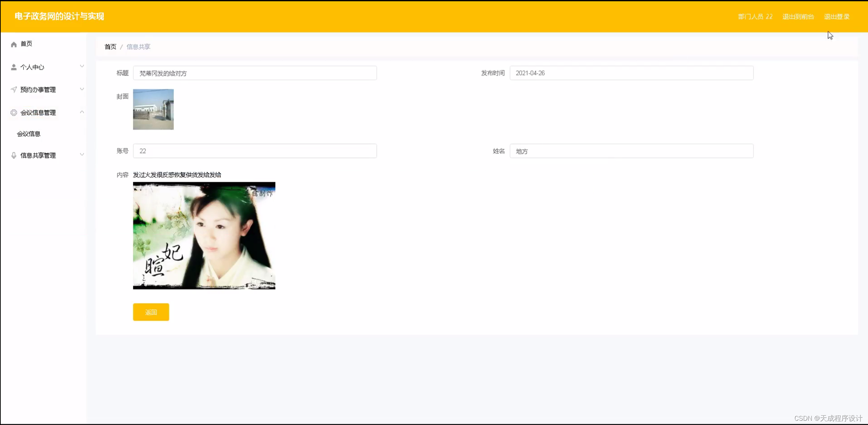The image size is (868, 425).
Task: Click the 发布时间 date field
Action: pyautogui.click(x=631, y=73)
